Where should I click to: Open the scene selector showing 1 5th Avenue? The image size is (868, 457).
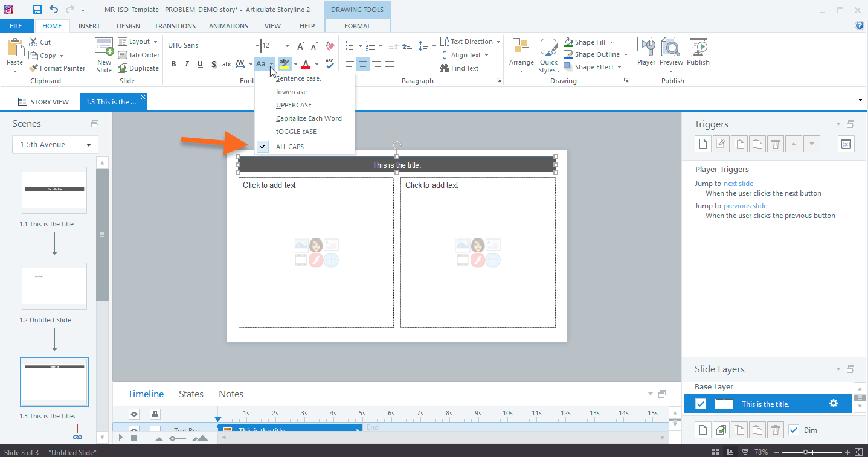click(x=54, y=144)
